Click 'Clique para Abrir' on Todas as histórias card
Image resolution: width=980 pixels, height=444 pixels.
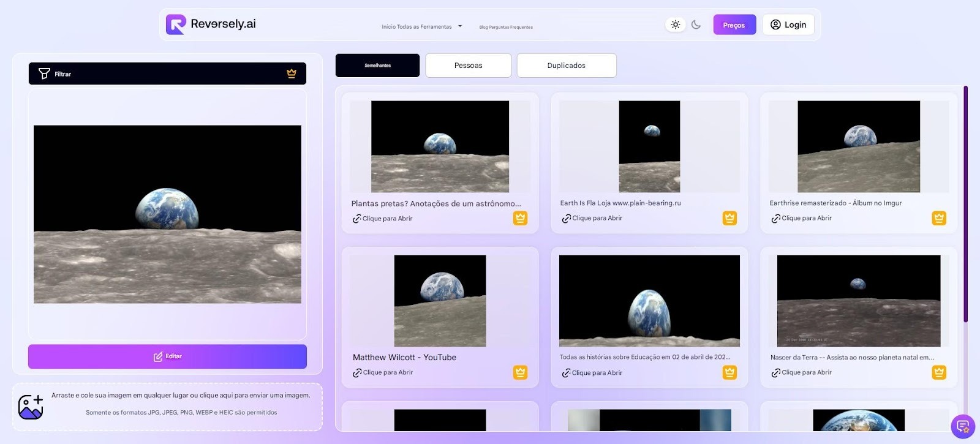coord(597,372)
